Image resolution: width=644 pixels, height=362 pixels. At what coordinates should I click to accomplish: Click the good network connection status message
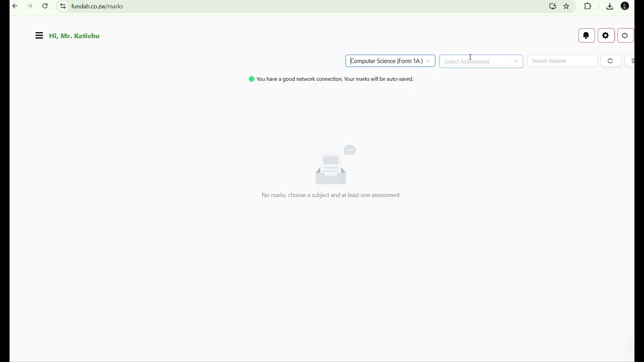pyautogui.click(x=335, y=79)
